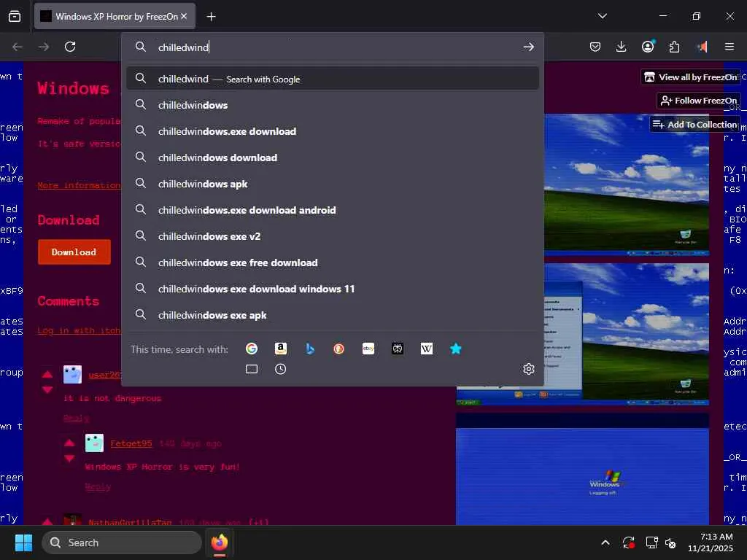Open Firefox hamburger application menu

[729, 47]
